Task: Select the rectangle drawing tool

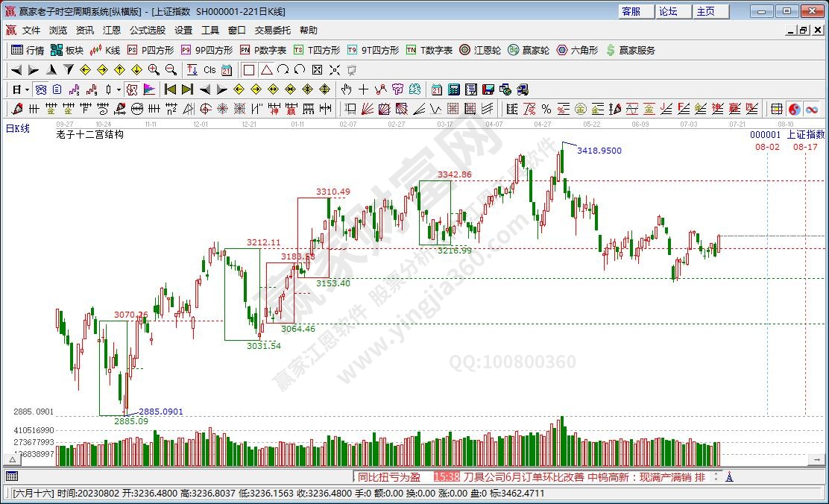Action: (249, 69)
